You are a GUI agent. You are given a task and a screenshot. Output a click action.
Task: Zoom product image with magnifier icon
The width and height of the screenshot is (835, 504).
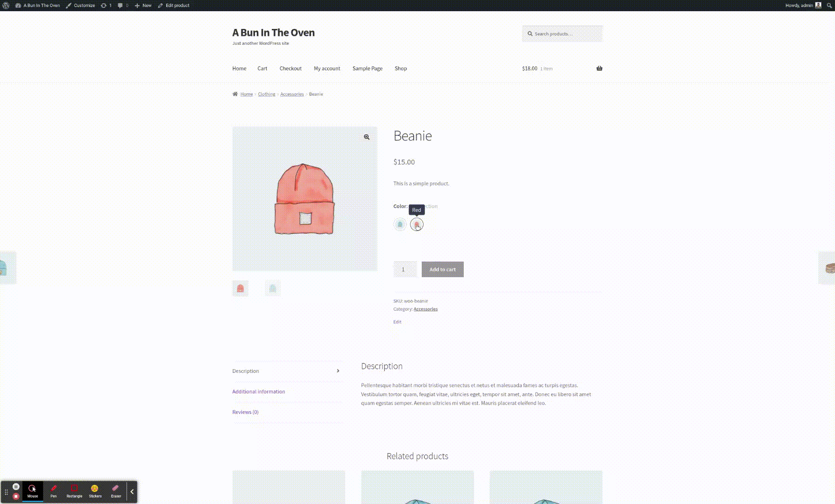coord(367,137)
